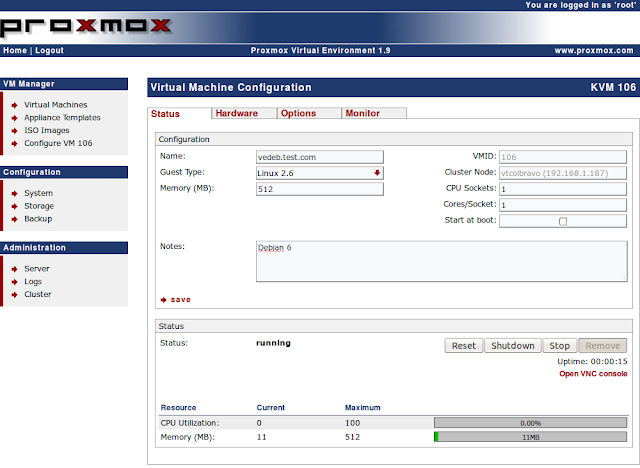Click the 'Proxmox Virtual Environment 1.9' text
Image resolution: width=640 pixels, height=468 pixels.
(x=320, y=50)
